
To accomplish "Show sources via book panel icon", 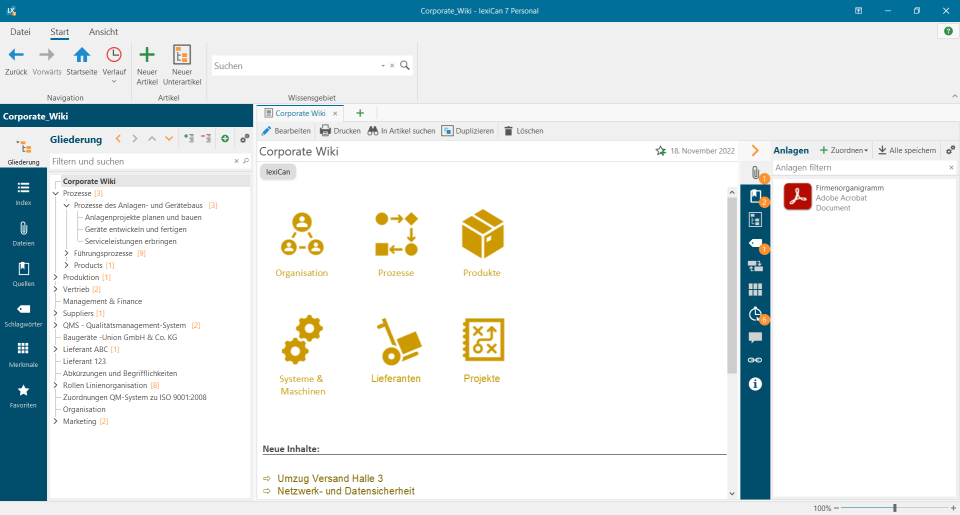I will 756,196.
